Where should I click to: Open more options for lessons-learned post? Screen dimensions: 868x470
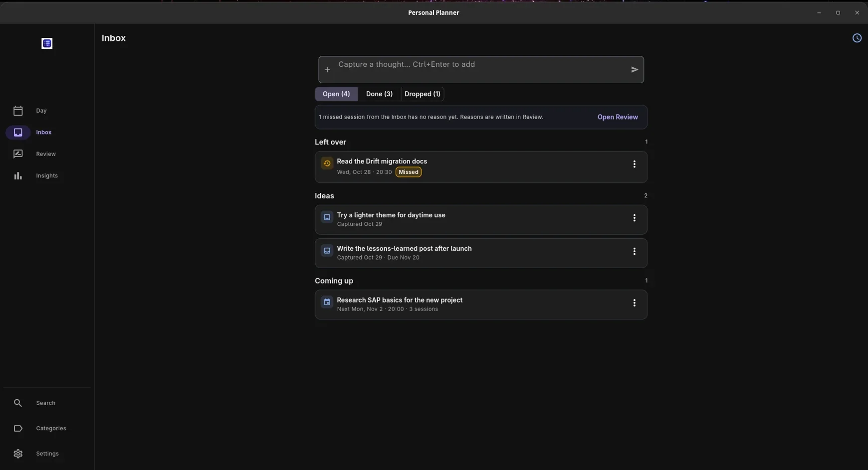(x=634, y=251)
